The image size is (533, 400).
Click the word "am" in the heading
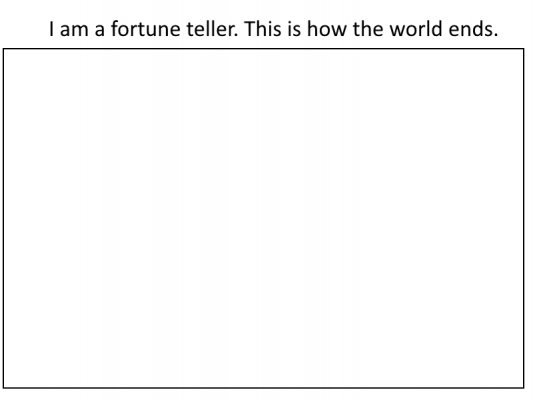74,30
